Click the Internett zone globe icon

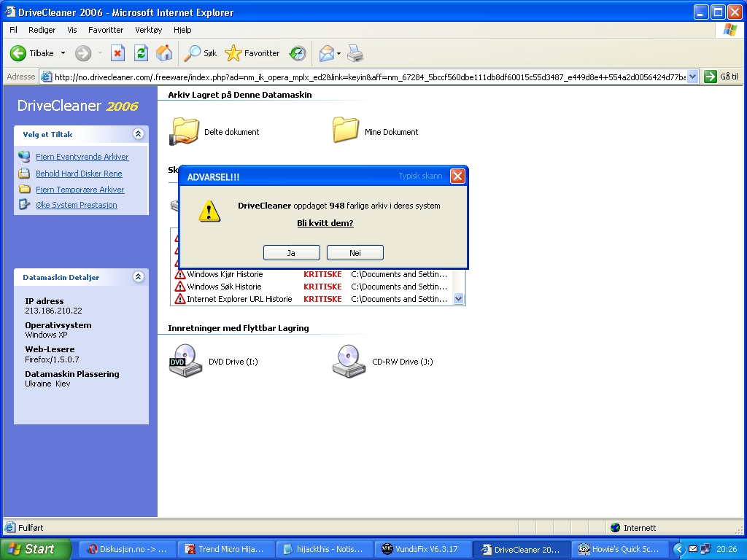pyautogui.click(x=616, y=528)
